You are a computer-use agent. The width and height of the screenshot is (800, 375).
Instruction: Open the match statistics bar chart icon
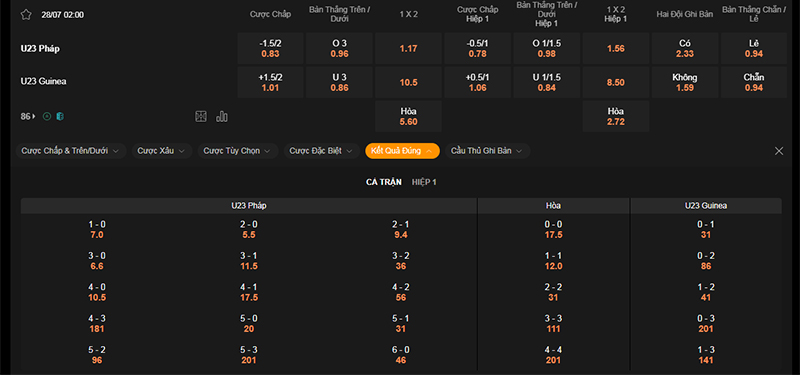click(222, 116)
